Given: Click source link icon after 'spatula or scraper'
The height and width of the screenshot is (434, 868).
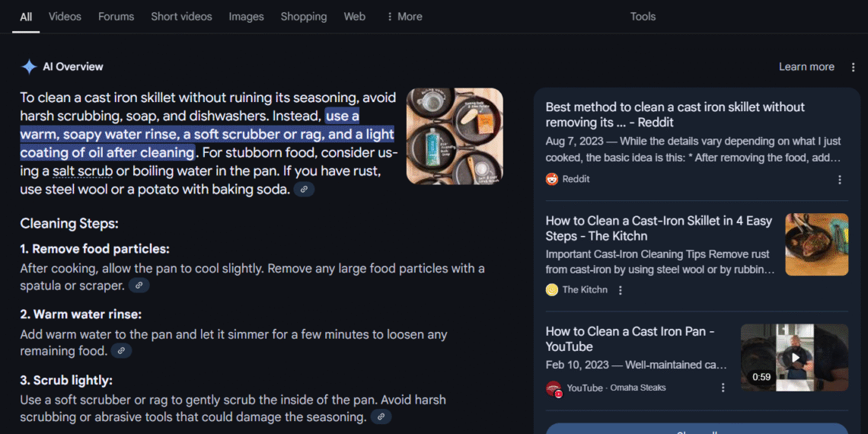Looking at the screenshot, I should tap(139, 286).
